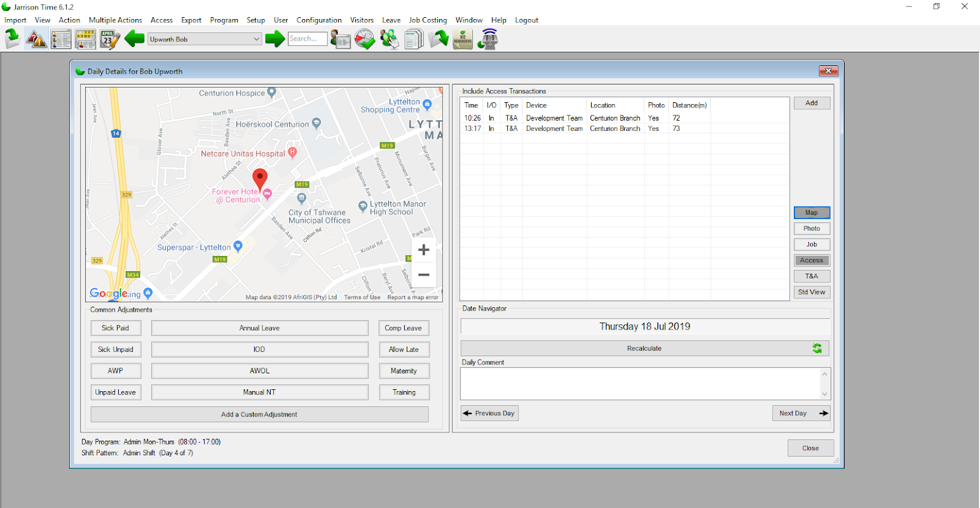Go to previous employee with green left arrow
The width and height of the screenshot is (980, 508).
(x=134, y=39)
